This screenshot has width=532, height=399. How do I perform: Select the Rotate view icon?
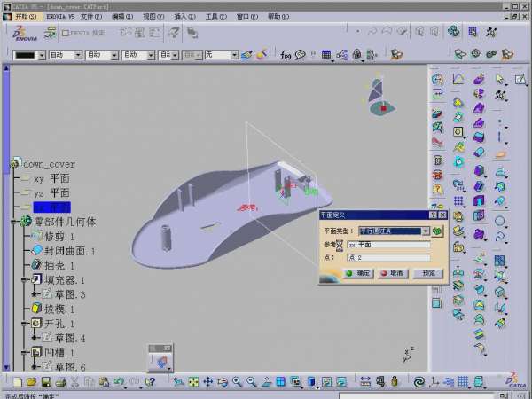(x=223, y=382)
